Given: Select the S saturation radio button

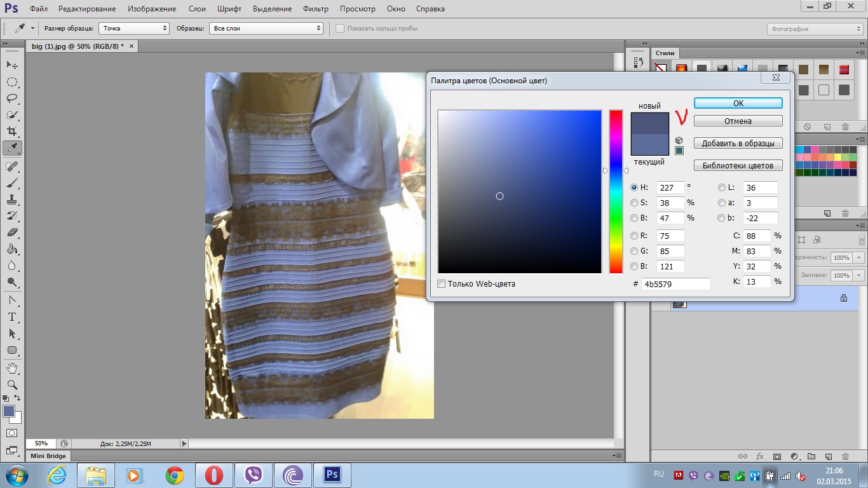Looking at the screenshot, I should (634, 203).
